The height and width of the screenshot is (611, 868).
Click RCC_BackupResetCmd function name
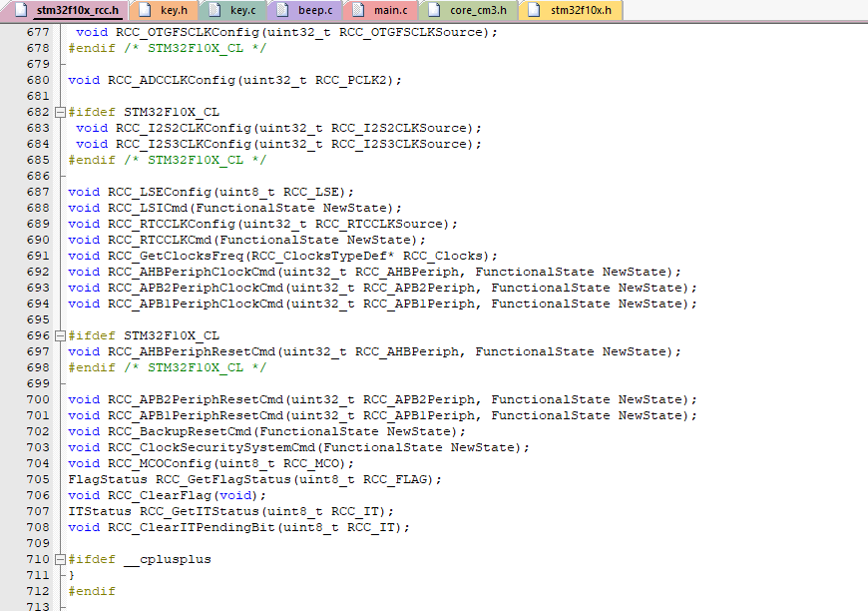point(180,431)
